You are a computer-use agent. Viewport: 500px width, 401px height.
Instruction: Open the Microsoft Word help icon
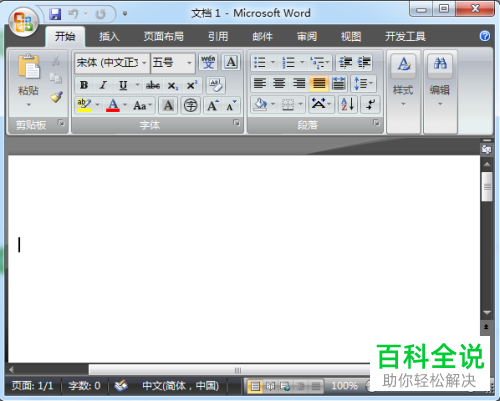(x=485, y=36)
